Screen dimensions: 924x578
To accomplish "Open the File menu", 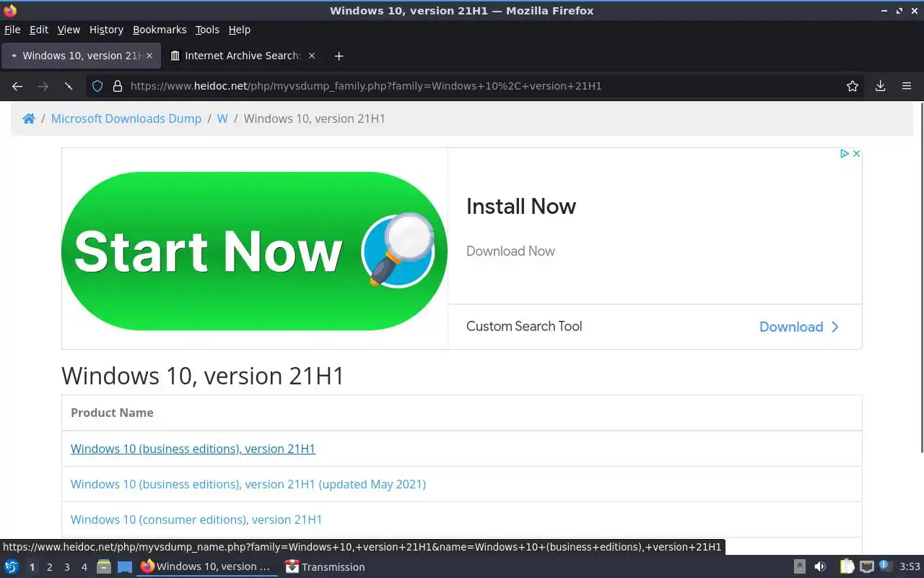I will point(12,30).
